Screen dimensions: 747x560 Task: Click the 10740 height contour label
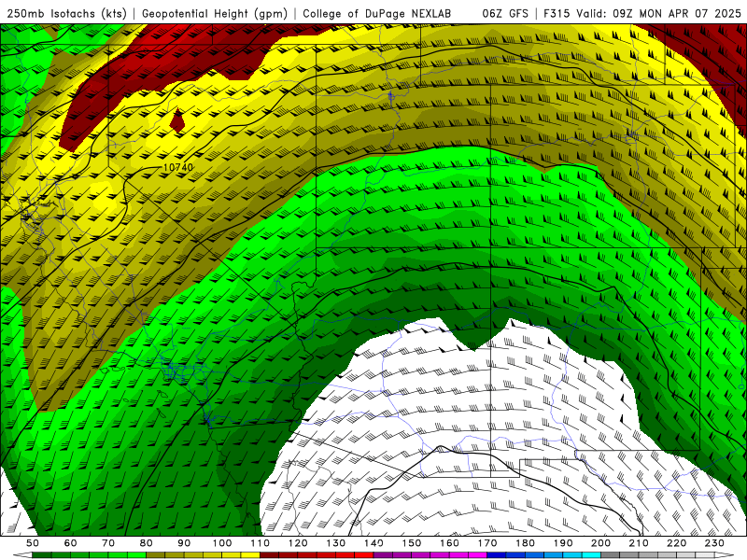coord(178,168)
